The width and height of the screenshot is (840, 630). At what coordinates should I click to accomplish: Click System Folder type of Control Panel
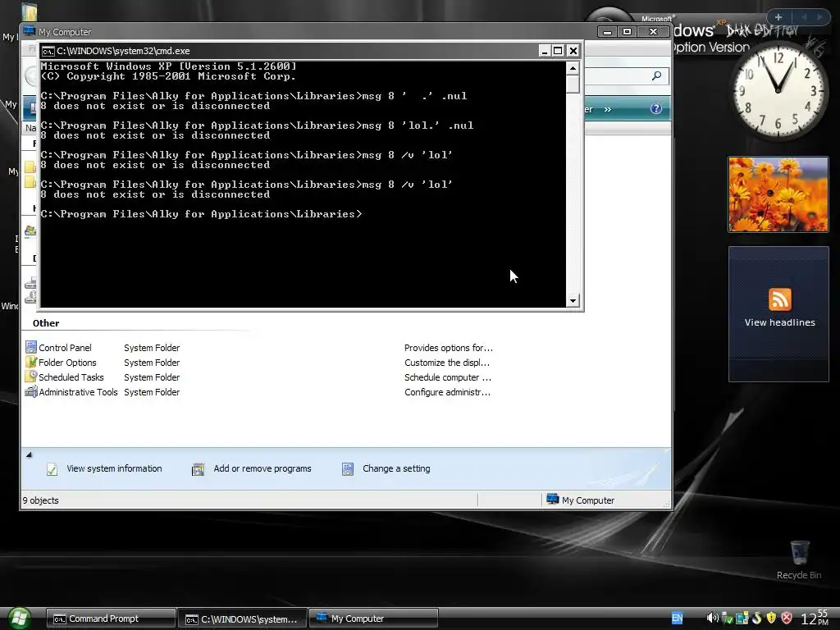[x=152, y=348]
